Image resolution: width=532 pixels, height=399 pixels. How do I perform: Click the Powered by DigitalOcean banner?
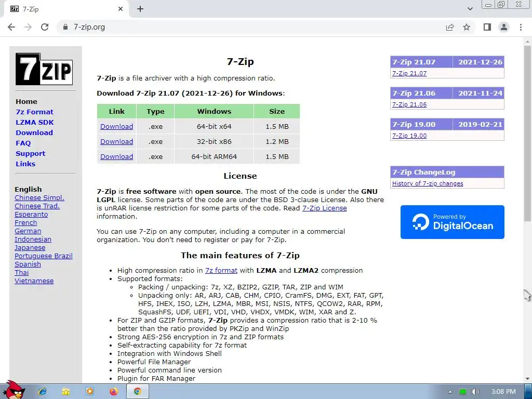pyautogui.click(x=453, y=222)
